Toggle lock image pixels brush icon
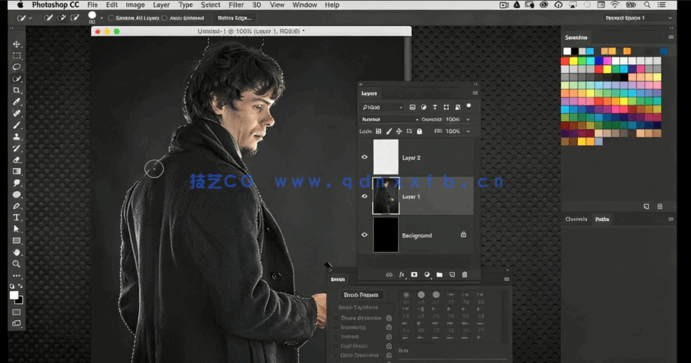The image size is (691, 363). (x=389, y=131)
